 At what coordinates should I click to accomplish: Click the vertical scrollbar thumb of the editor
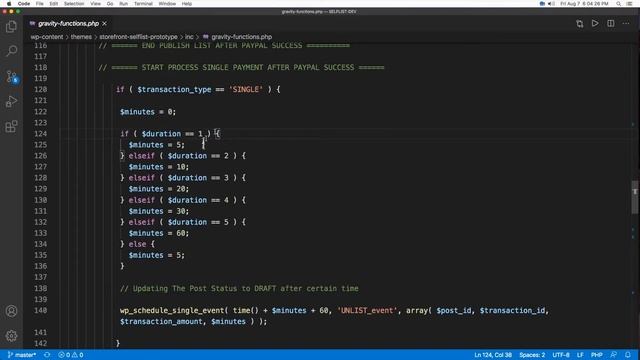(x=635, y=197)
